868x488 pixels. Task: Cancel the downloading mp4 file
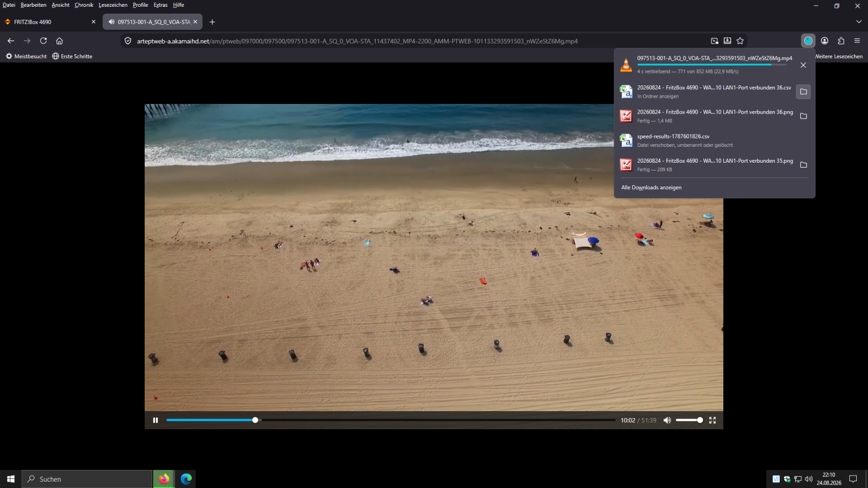[803, 65]
